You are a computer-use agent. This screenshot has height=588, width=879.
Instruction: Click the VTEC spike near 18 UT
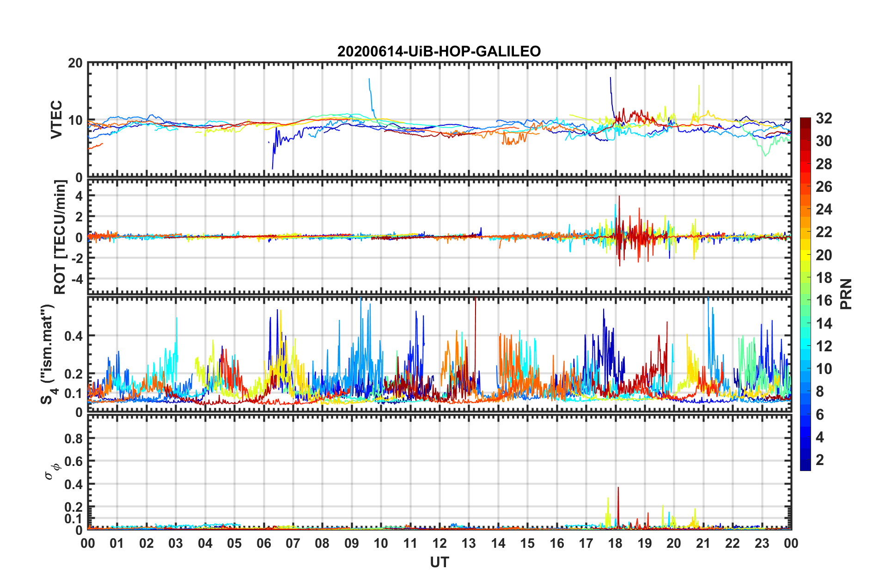coord(611,88)
